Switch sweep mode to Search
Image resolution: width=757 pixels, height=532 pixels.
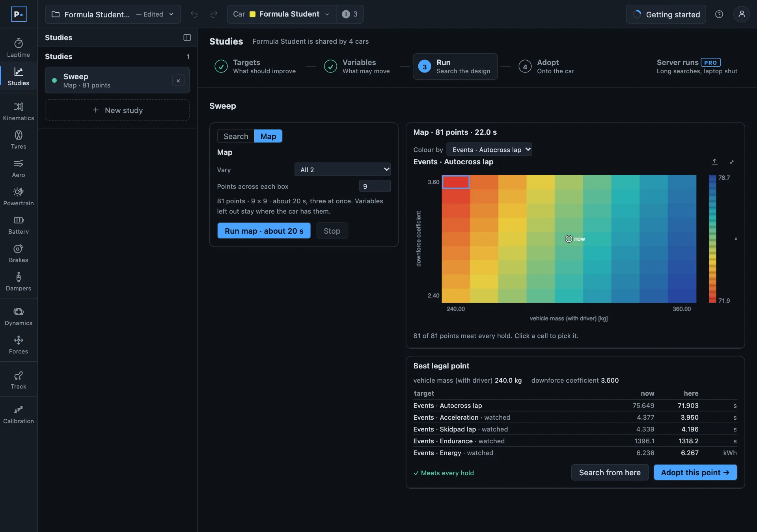pyautogui.click(x=236, y=136)
